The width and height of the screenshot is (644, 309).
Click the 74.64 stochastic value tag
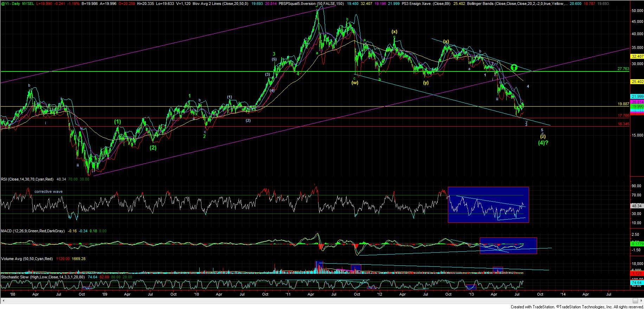(x=637, y=283)
